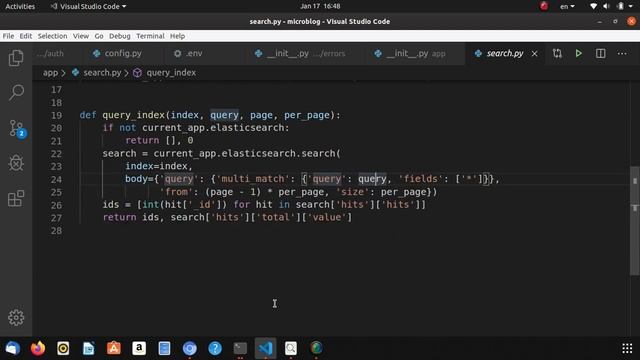
Task: Open Ubuntu Software from the dock
Action: [114, 348]
